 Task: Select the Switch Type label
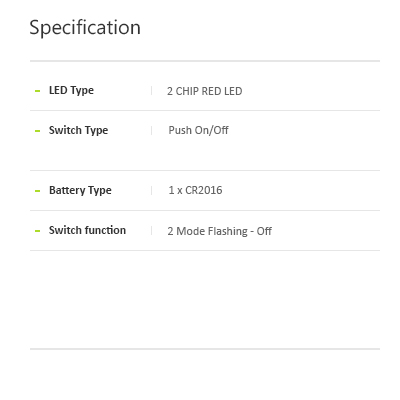coord(79,130)
